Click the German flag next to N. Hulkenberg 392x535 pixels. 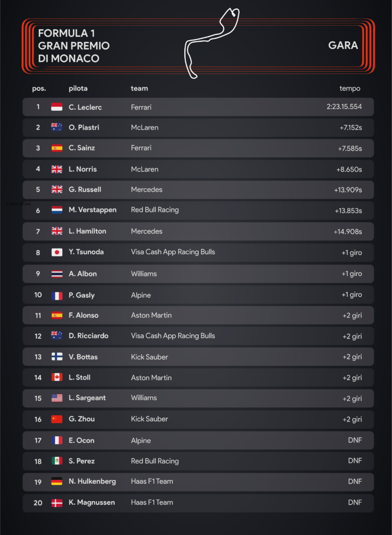(x=57, y=482)
